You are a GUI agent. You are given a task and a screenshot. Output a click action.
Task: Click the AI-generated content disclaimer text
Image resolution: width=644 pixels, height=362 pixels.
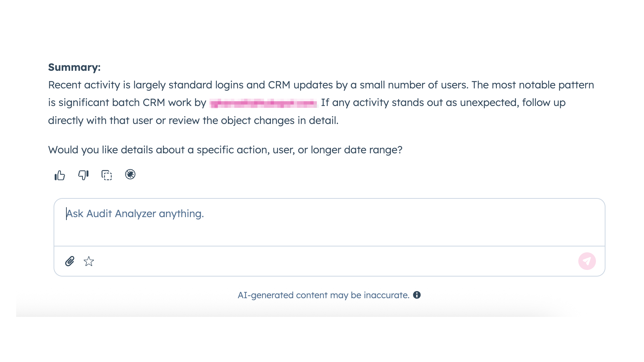coord(323,295)
